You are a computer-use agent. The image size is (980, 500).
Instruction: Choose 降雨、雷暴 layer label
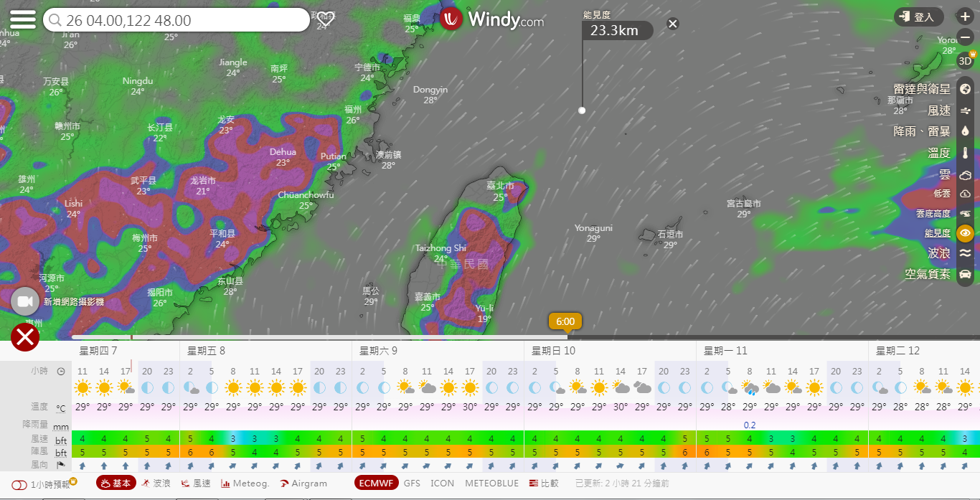tap(922, 131)
